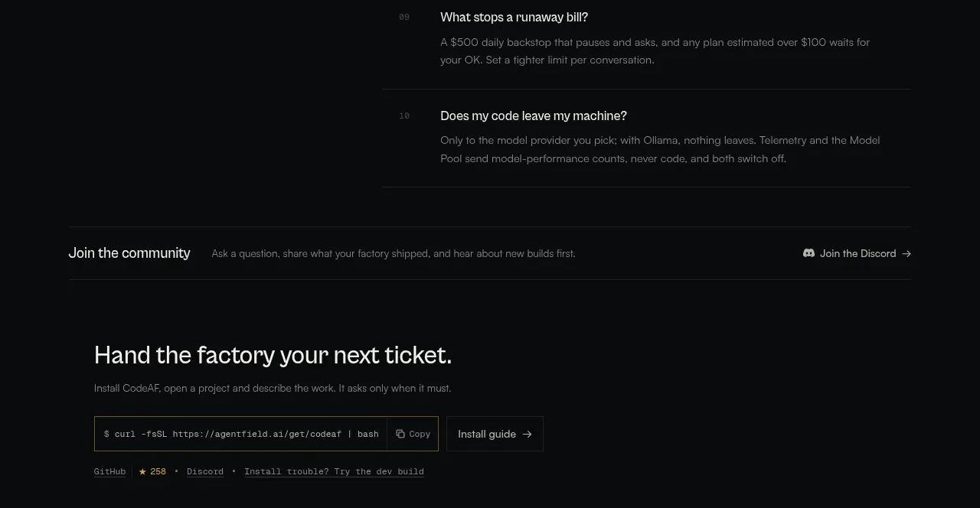Collapse the What stops a runaway bill? question
The height and width of the screenshot is (508, 980).
[514, 17]
